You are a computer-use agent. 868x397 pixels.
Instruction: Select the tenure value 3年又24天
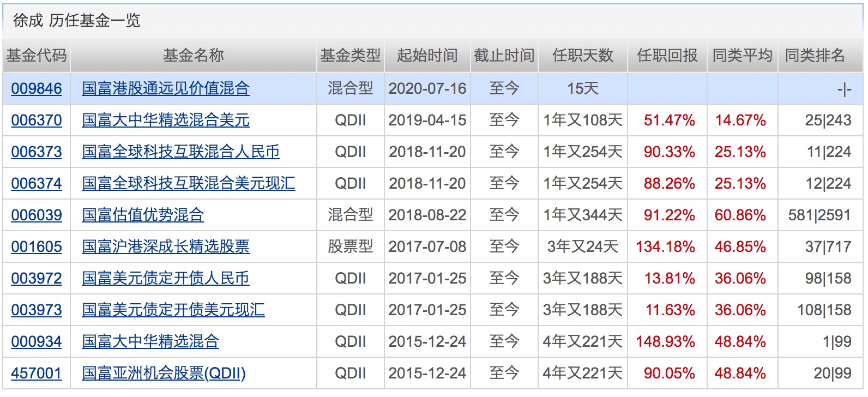tap(583, 246)
